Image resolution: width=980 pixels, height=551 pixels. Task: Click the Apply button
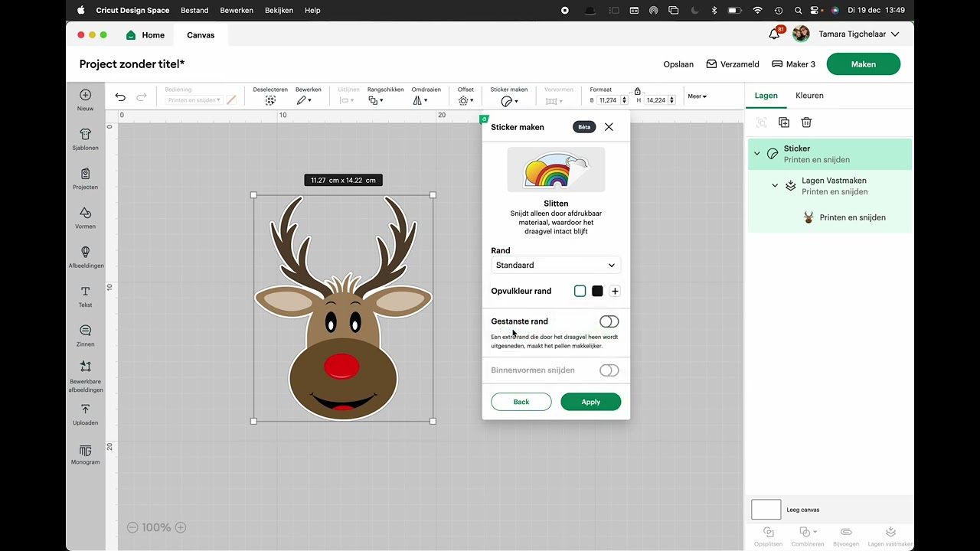click(x=590, y=402)
